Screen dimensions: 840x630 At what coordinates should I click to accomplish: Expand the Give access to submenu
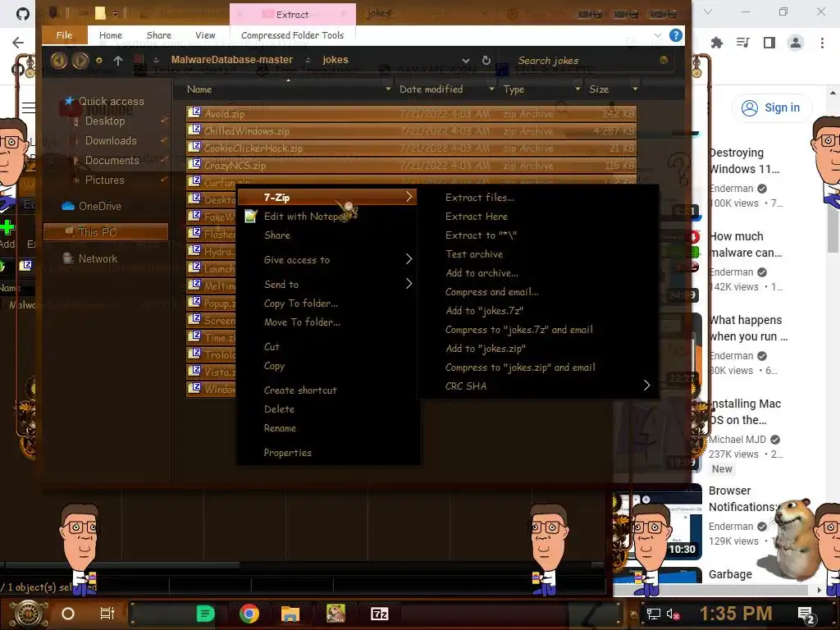[x=409, y=259]
